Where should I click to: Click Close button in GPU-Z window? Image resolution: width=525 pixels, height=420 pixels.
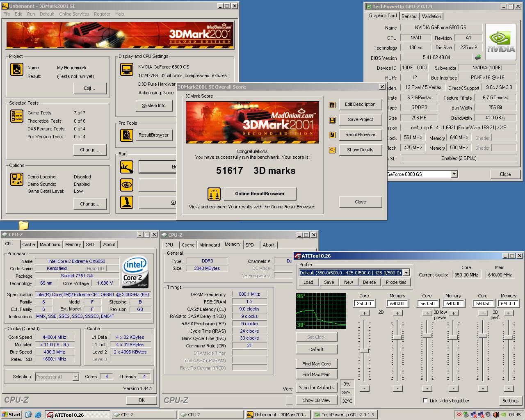pos(505,174)
